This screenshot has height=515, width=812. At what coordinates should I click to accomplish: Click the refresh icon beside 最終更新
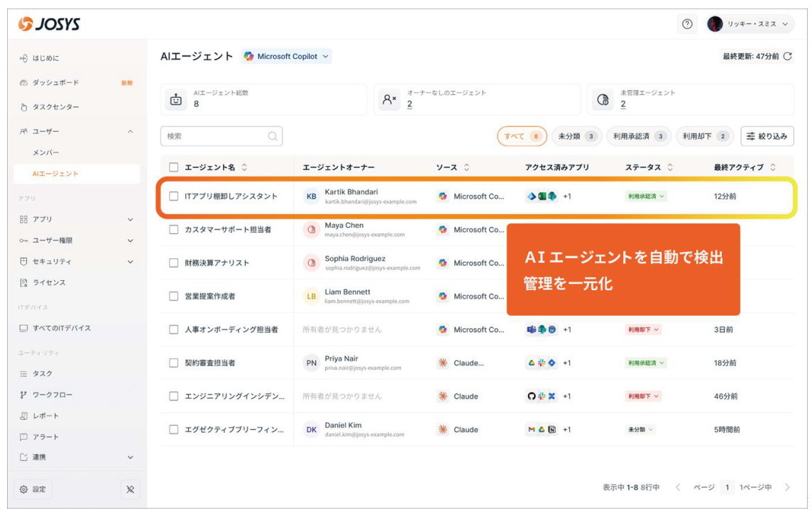pos(787,57)
